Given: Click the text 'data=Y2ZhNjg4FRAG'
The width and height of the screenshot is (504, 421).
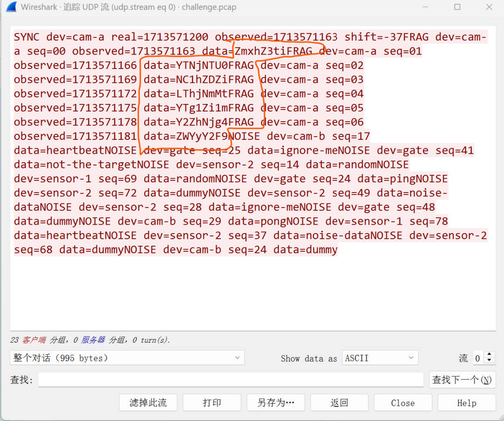Looking at the screenshot, I should (x=199, y=122).
